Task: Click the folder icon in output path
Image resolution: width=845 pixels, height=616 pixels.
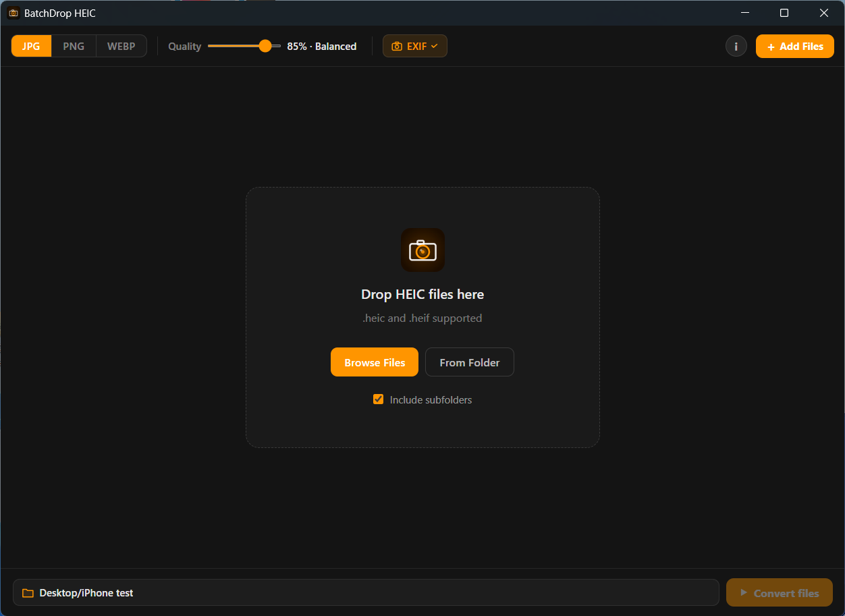Action: [28, 593]
